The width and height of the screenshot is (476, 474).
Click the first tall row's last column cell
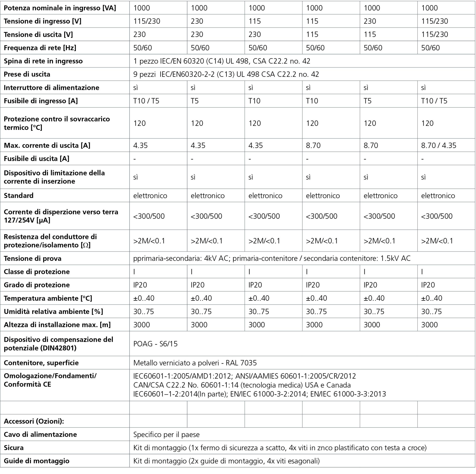tap(446, 123)
